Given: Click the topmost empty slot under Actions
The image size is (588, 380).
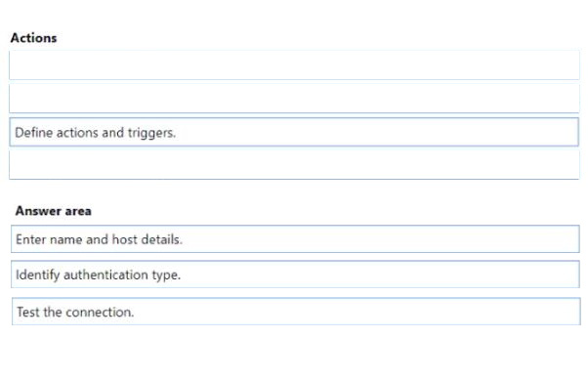Looking at the screenshot, I should coord(294,65).
